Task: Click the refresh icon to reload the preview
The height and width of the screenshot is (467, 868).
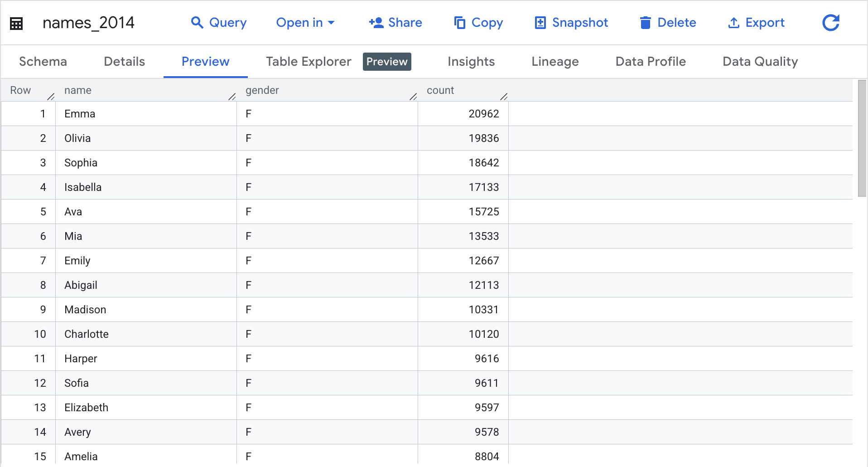Action: tap(830, 23)
